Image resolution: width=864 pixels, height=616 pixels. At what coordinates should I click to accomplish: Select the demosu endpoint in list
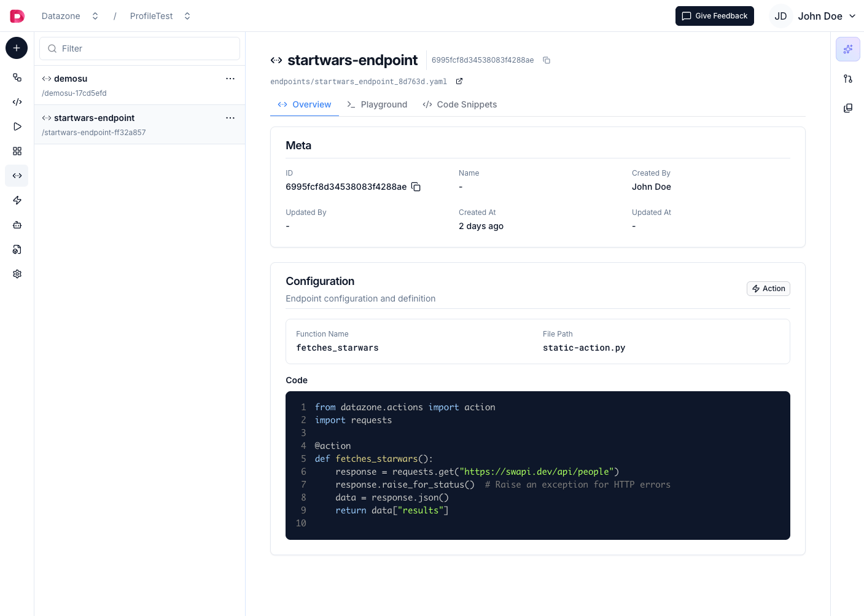(139, 85)
